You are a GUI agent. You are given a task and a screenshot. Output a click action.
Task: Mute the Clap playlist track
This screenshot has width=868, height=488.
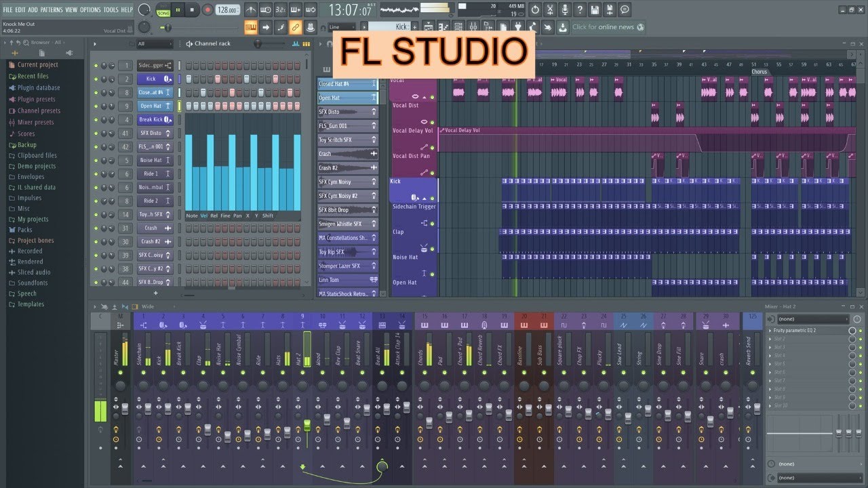(x=432, y=249)
